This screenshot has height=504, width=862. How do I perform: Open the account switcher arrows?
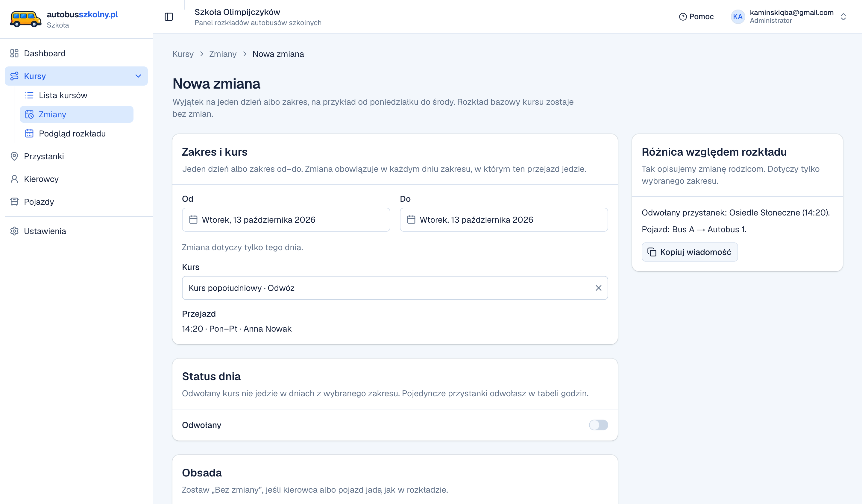coord(843,17)
